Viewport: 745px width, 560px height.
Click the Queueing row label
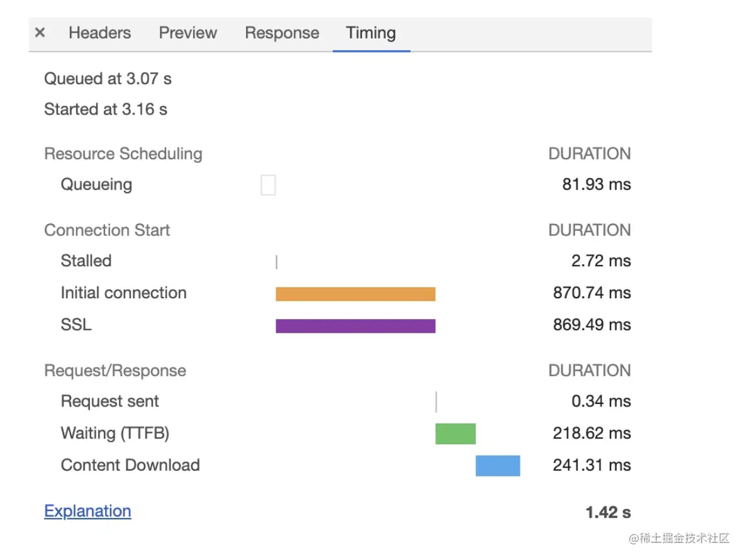(x=96, y=185)
